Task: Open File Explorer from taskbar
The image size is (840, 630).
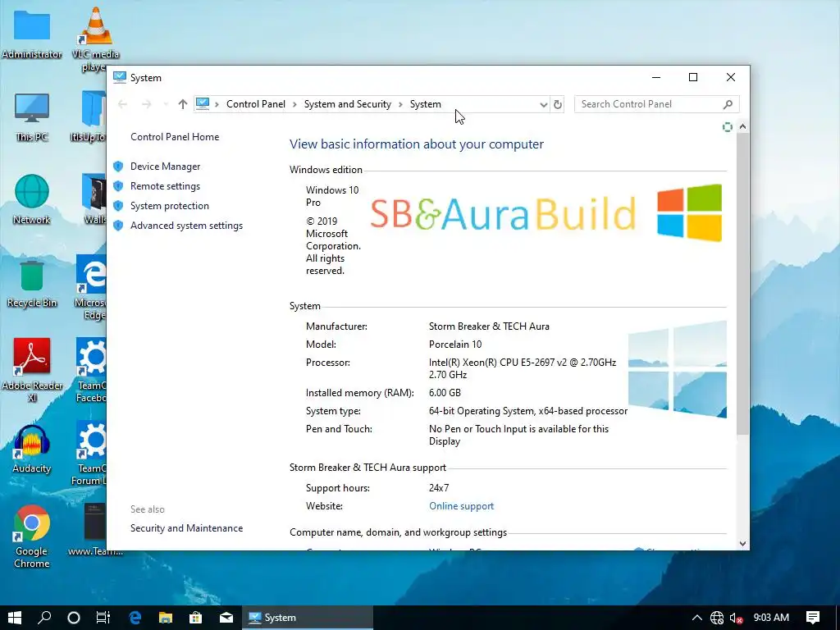Action: [166, 618]
